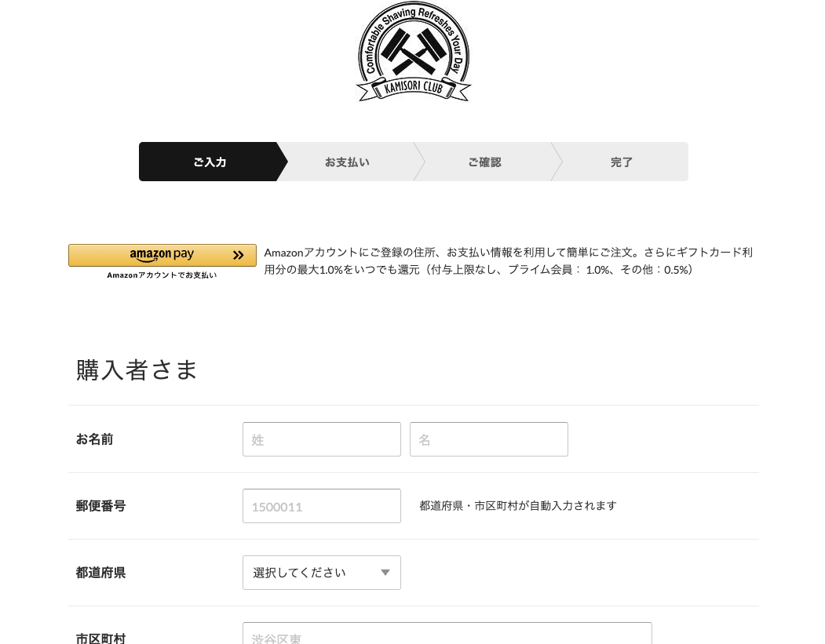Click the 'Amazonアカウントでお支払い' caption
Image resolution: width=825 pixels, height=644 pixels.
pyautogui.click(x=162, y=275)
